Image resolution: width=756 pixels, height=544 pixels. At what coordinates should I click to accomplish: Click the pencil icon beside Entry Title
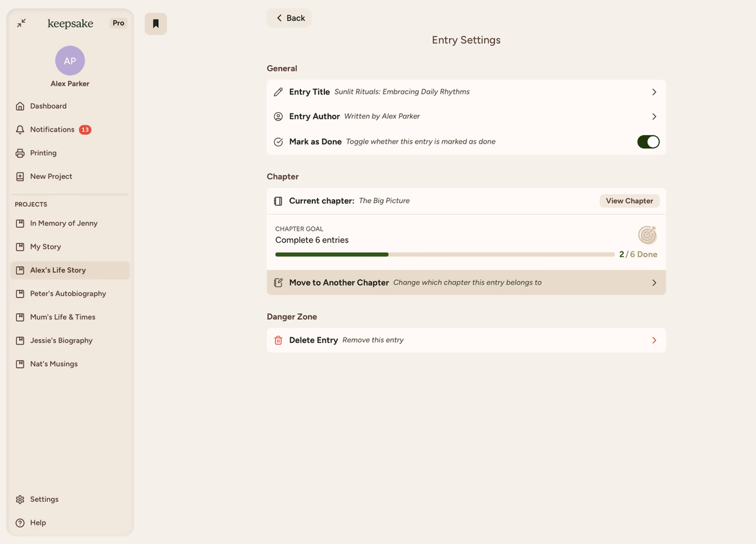[278, 92]
